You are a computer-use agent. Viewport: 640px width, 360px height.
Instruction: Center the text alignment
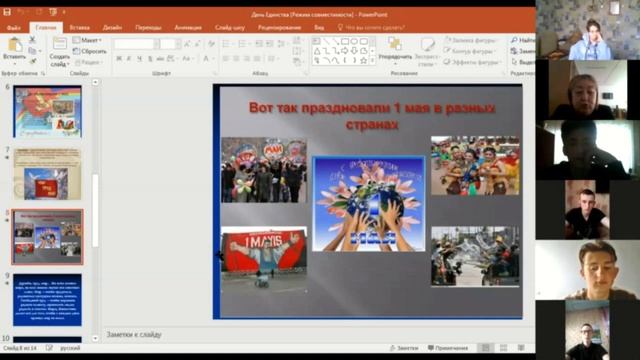pyautogui.click(x=236, y=59)
